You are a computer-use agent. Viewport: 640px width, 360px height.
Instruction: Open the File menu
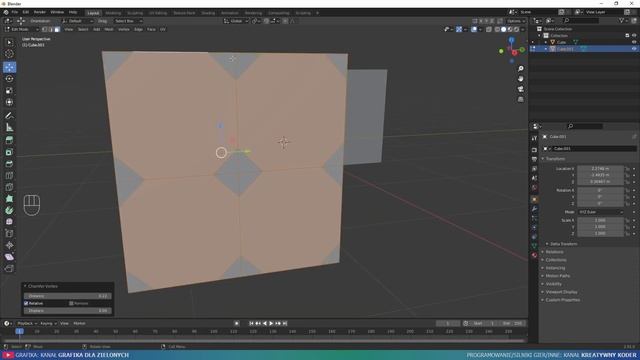(15, 12)
